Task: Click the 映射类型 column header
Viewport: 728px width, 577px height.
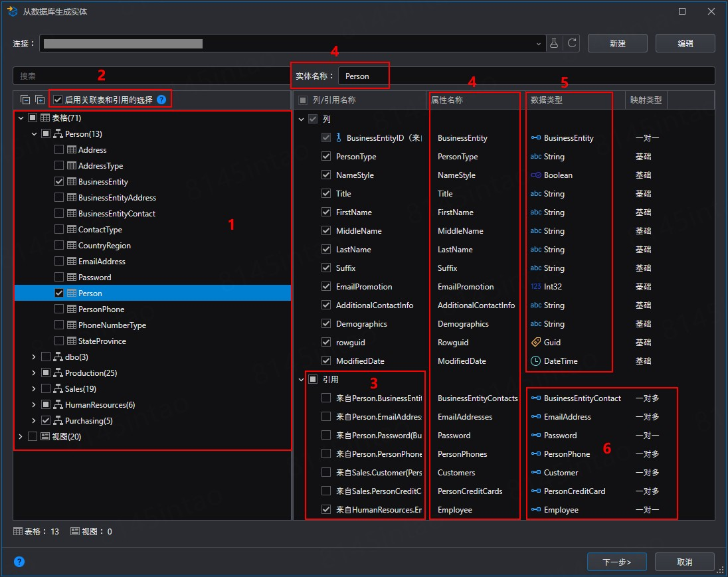Action: pos(646,100)
